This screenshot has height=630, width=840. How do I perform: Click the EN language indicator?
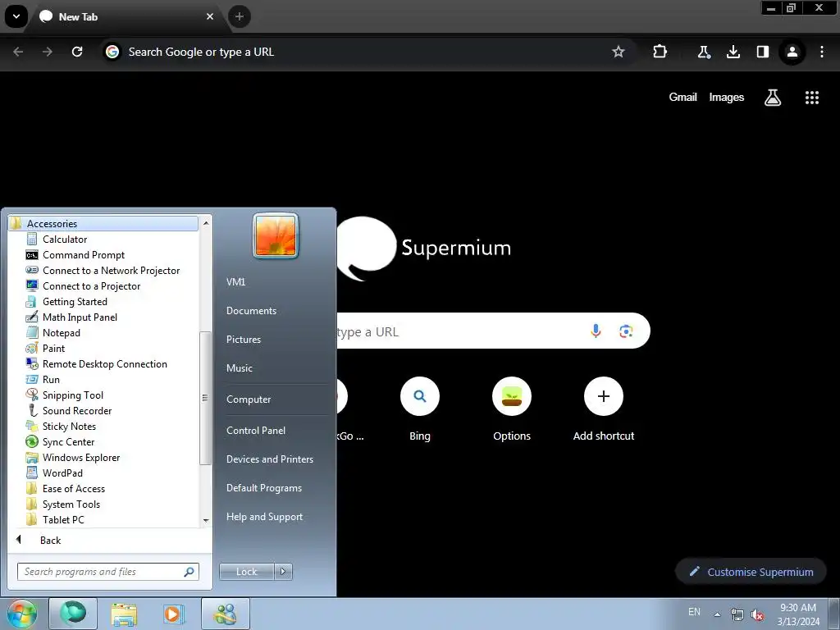(694, 612)
